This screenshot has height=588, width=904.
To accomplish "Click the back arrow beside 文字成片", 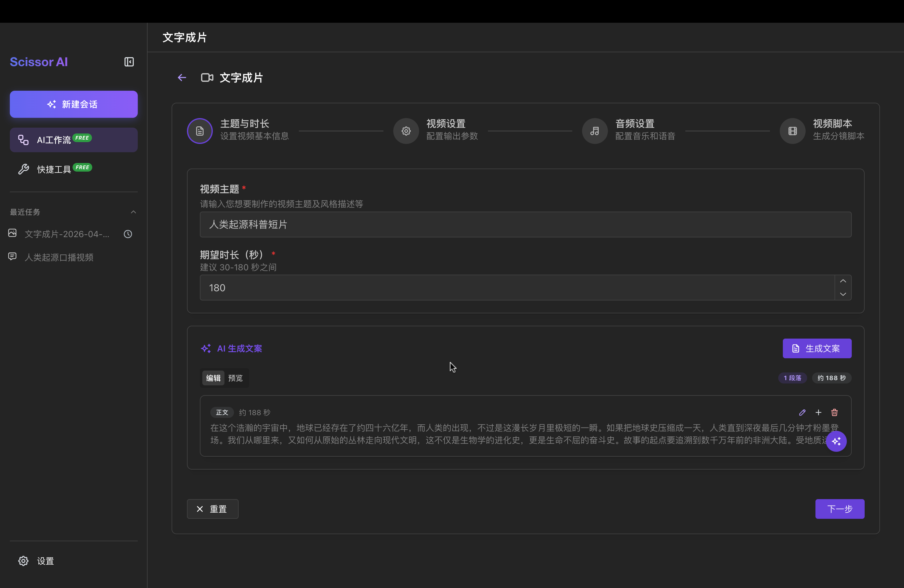I will click(181, 77).
